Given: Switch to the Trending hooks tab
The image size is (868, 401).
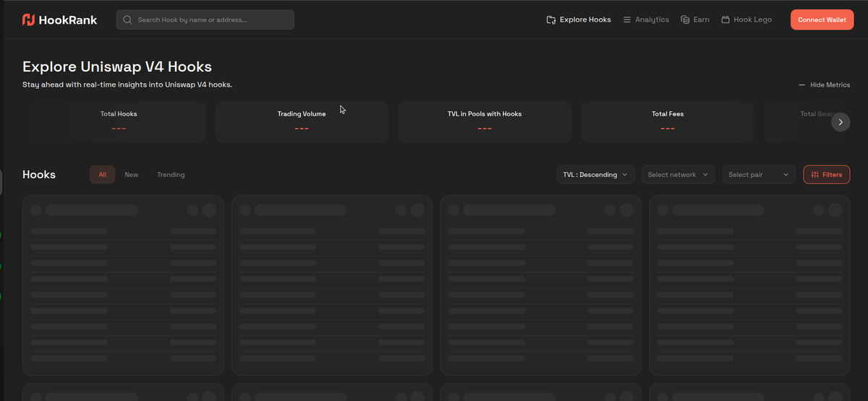Looking at the screenshot, I should tap(171, 175).
